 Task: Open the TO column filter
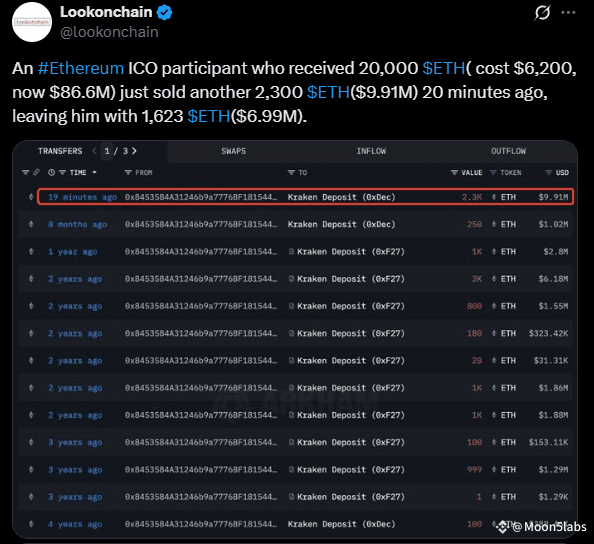[x=291, y=172]
